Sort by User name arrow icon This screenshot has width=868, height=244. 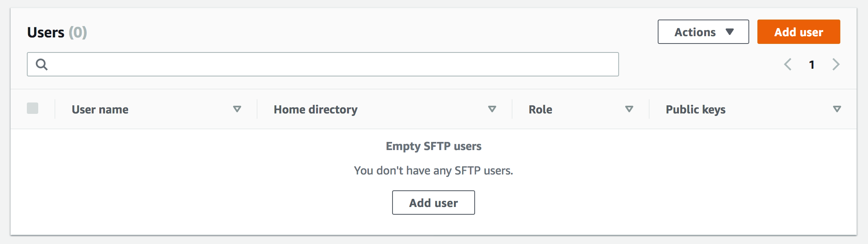tap(237, 109)
